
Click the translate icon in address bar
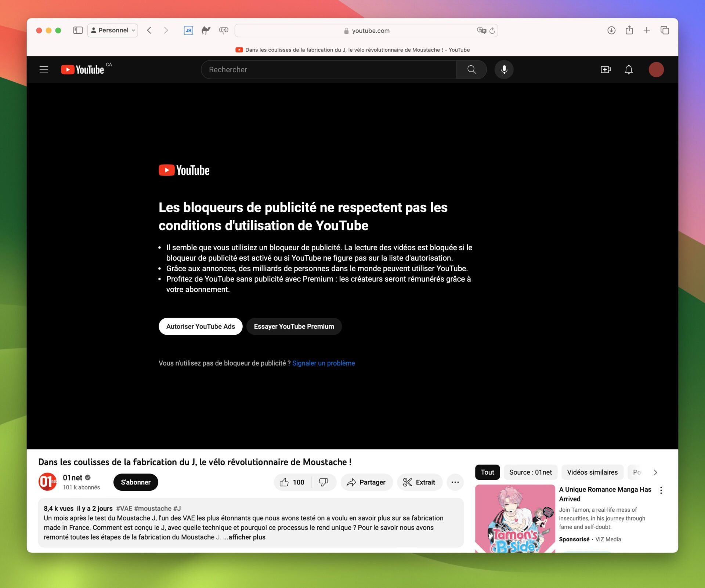[x=481, y=30]
